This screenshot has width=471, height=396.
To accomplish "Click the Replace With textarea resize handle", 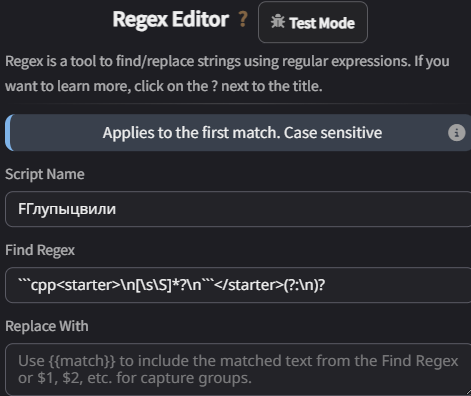I will 467,392.
